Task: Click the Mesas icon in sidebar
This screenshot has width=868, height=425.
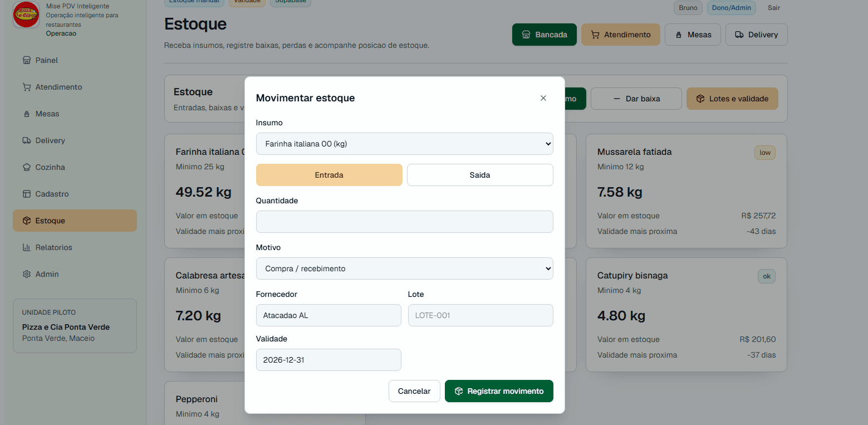Action: click(26, 114)
